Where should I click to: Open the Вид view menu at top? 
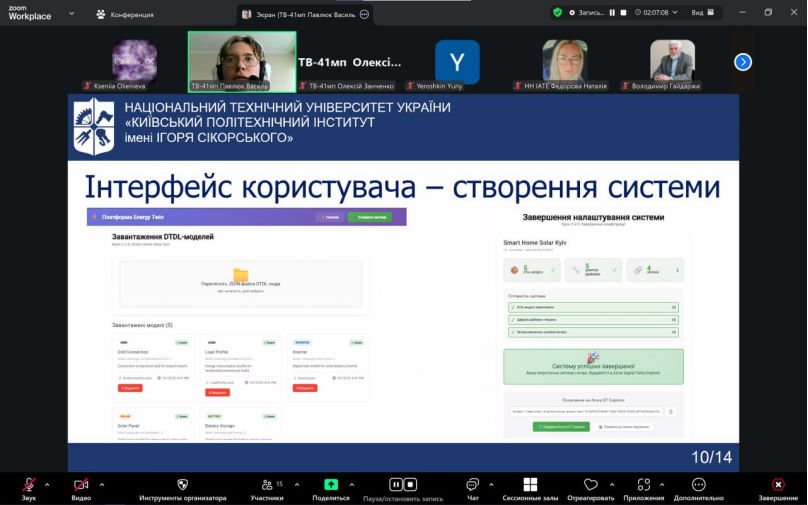point(702,13)
